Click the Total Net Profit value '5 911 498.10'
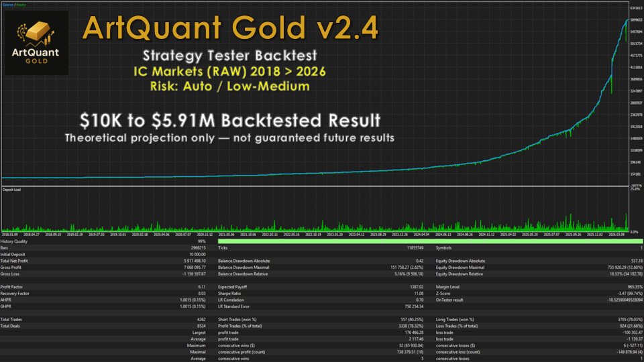This screenshot has height=362, width=644. 195,261
